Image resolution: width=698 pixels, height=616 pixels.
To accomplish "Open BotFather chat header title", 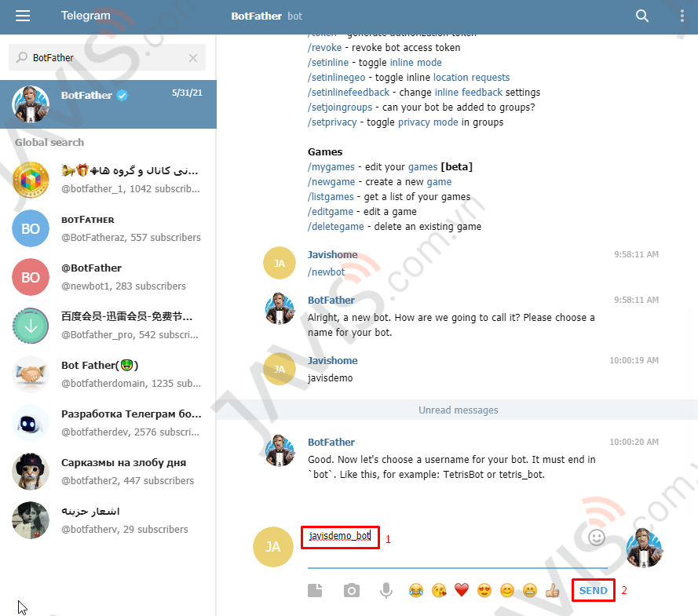I will tap(257, 16).
